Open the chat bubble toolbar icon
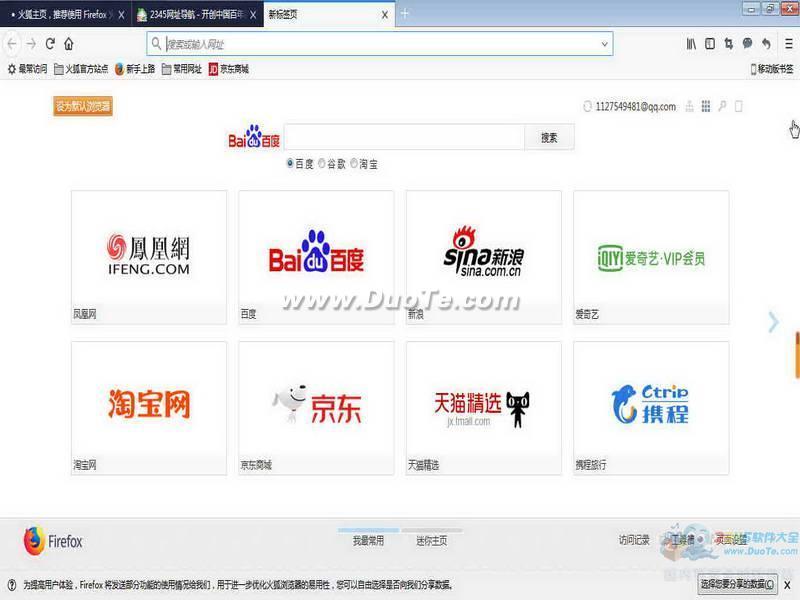The width and height of the screenshot is (800, 600). pos(747,44)
